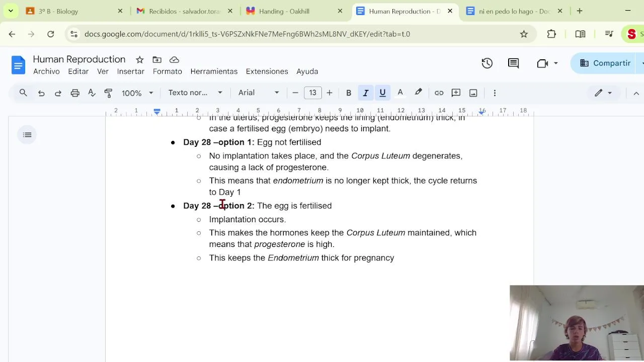Open the highlight color picker
The image size is (644, 362).
coord(418,93)
